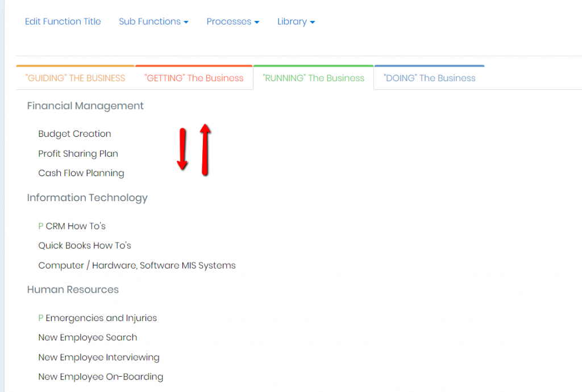The height and width of the screenshot is (392, 582).
Task: Select the "RUNNING" The Business tab
Action: [x=313, y=77]
